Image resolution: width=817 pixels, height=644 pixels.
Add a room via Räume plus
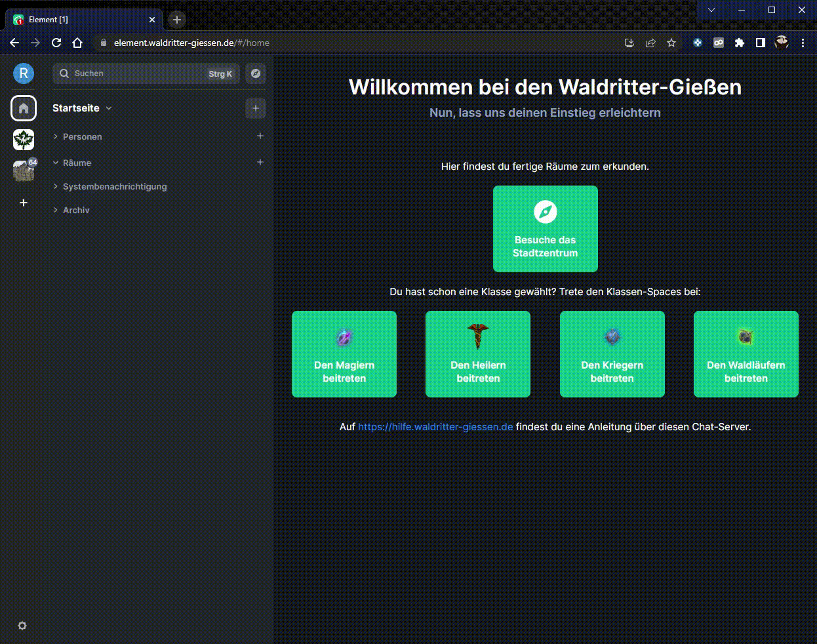click(260, 162)
